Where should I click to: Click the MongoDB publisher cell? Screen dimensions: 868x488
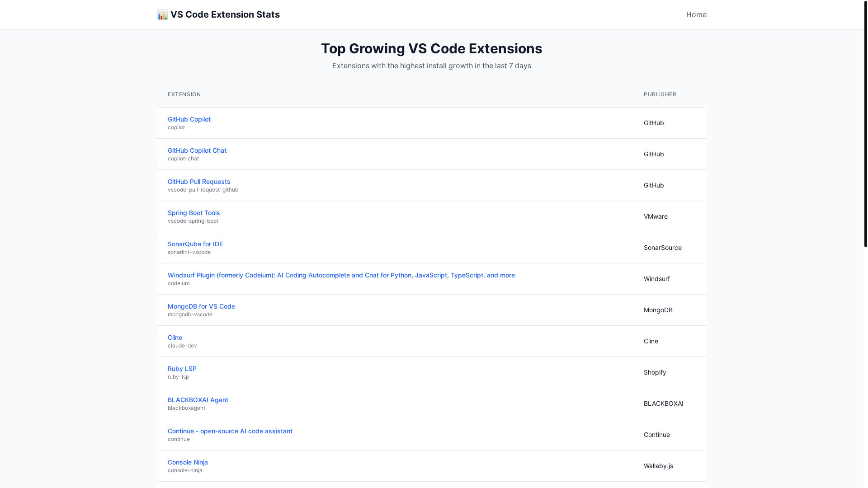tap(658, 310)
